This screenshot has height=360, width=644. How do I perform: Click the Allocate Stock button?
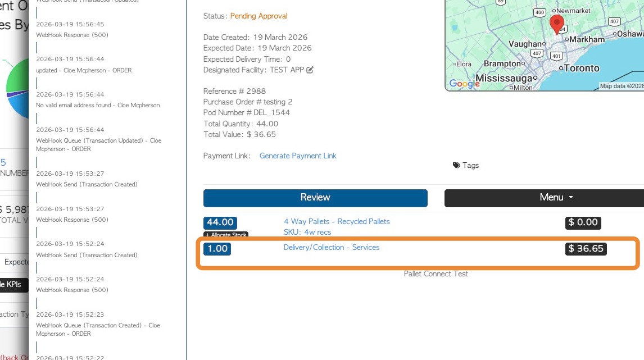[x=226, y=234]
